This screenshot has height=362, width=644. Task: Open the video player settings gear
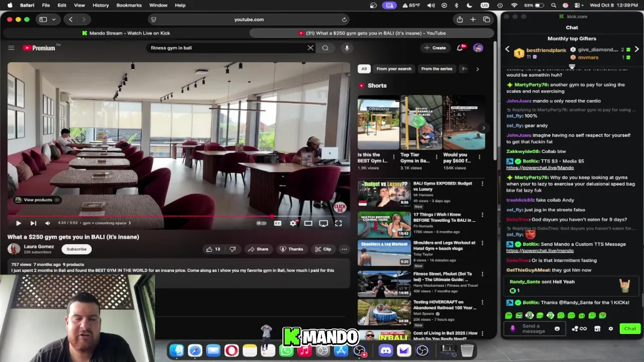coord(293,223)
